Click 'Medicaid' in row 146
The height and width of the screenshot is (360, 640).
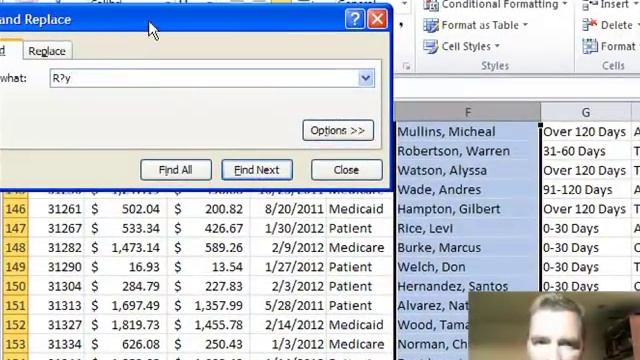[x=360, y=209]
